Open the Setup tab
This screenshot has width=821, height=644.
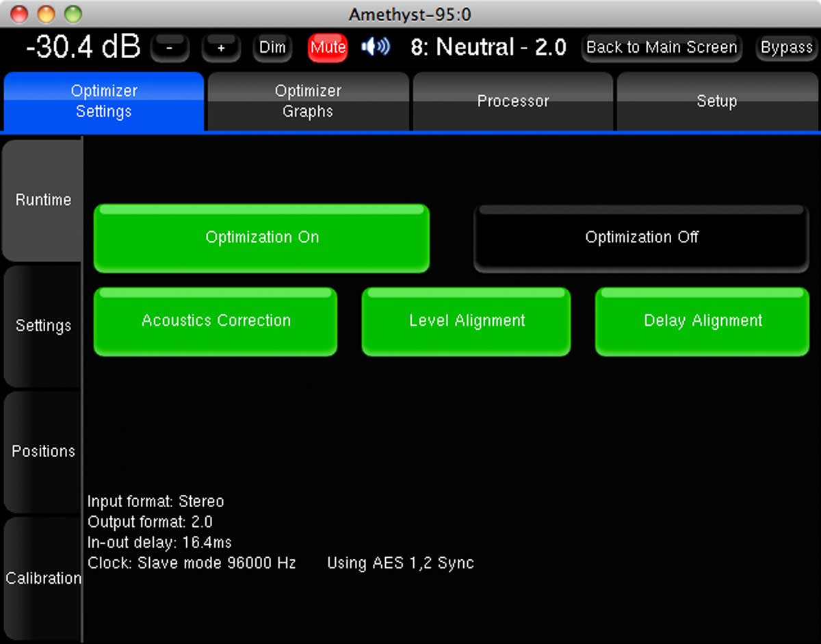pyautogui.click(x=716, y=101)
